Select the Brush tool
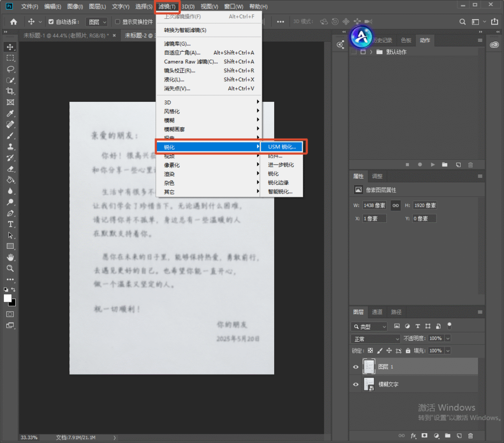The image size is (504, 443). click(x=10, y=136)
